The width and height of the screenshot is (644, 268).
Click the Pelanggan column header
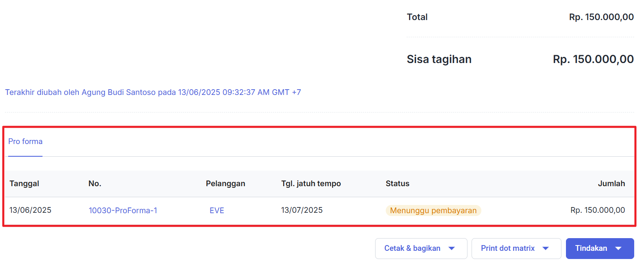pyautogui.click(x=225, y=184)
